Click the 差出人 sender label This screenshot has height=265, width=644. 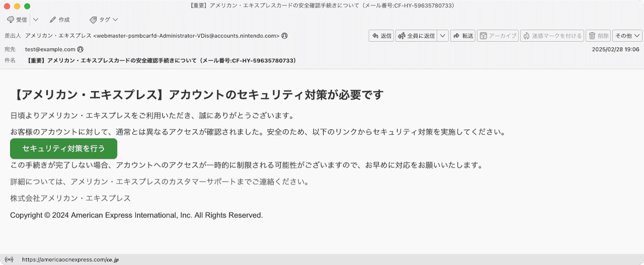pos(12,36)
